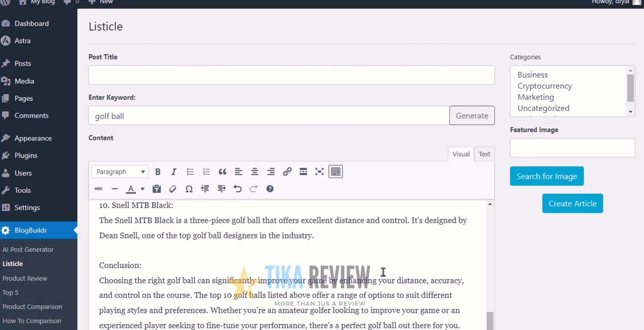The width and height of the screenshot is (644, 330).
Task: Insert a bulleted list
Action: pos(190,172)
